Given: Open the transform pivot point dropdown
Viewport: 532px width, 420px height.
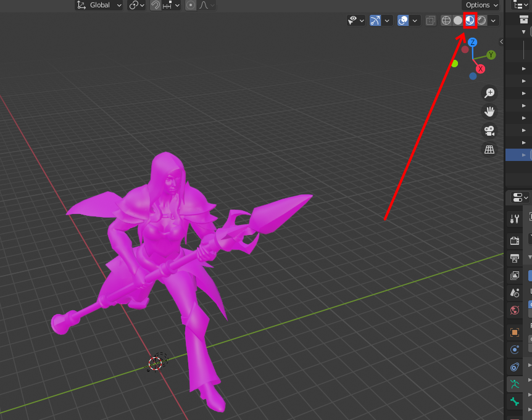Looking at the screenshot, I should tap(136, 5).
